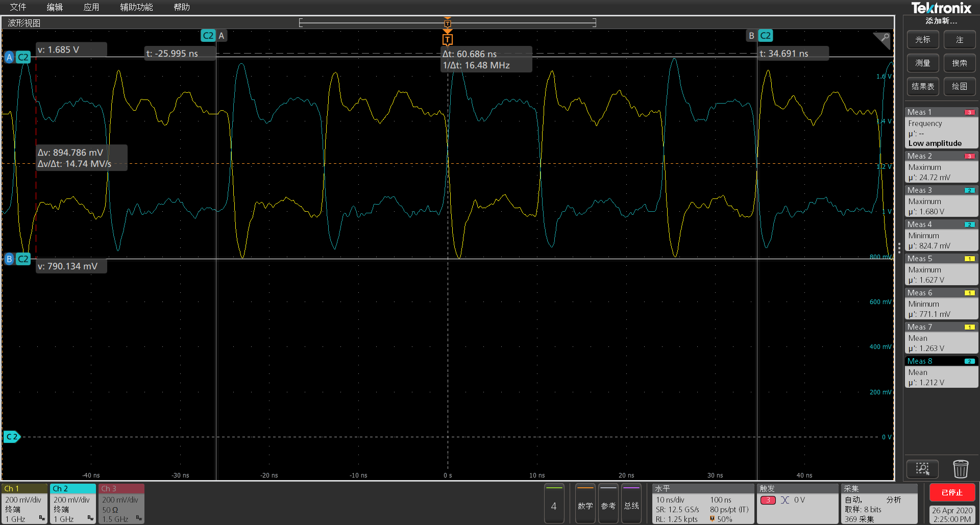Select cursor A top handle
980x525 pixels.
(x=214, y=36)
